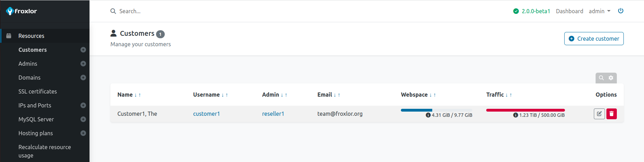Screen dimensions: 644x162
Task: Click the Create customer button
Action: coord(594,39)
